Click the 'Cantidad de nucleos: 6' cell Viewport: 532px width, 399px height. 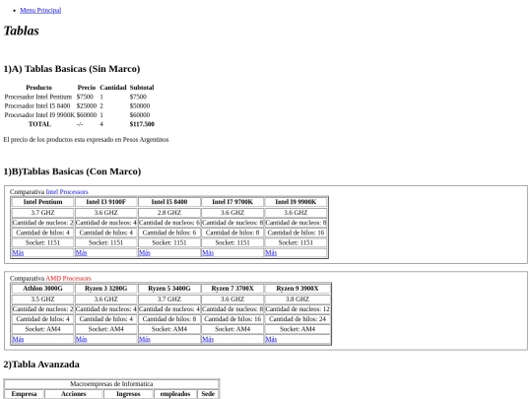click(169, 223)
